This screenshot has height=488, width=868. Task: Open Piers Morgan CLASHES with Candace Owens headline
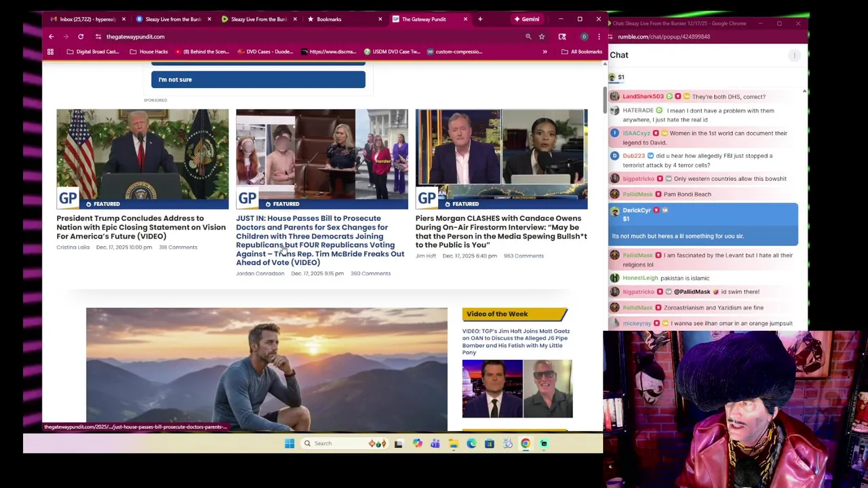501,231
